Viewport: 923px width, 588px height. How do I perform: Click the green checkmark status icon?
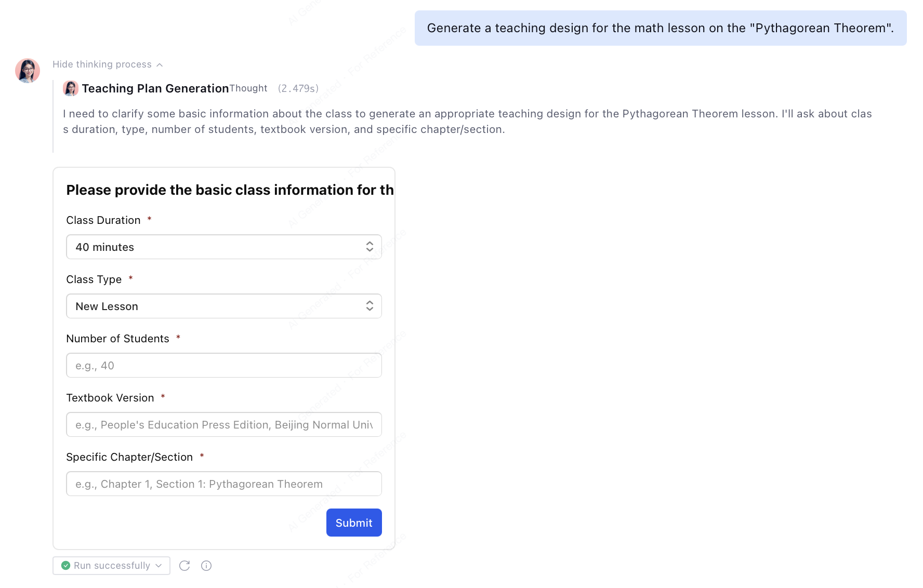coord(66,566)
